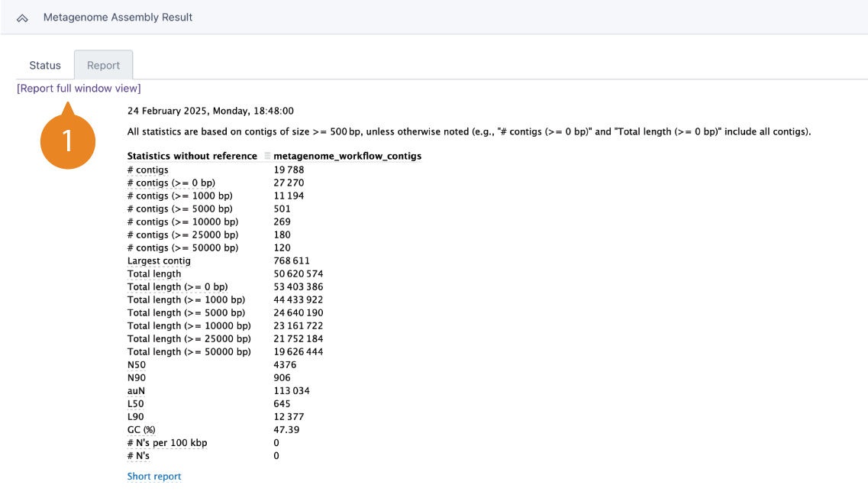Screen dimensions: 868x498
Task: Click the 'Total length (>= 5000 bp)' label
Action: (x=186, y=313)
